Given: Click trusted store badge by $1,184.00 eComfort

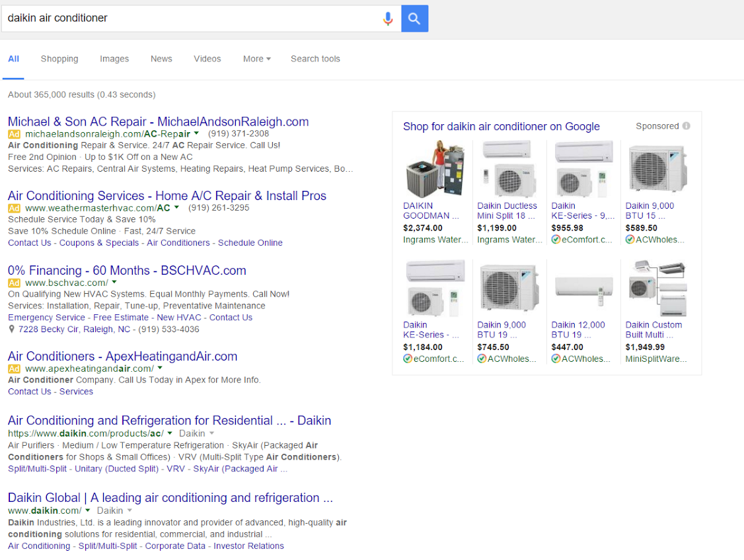Looking at the screenshot, I should point(408,359).
